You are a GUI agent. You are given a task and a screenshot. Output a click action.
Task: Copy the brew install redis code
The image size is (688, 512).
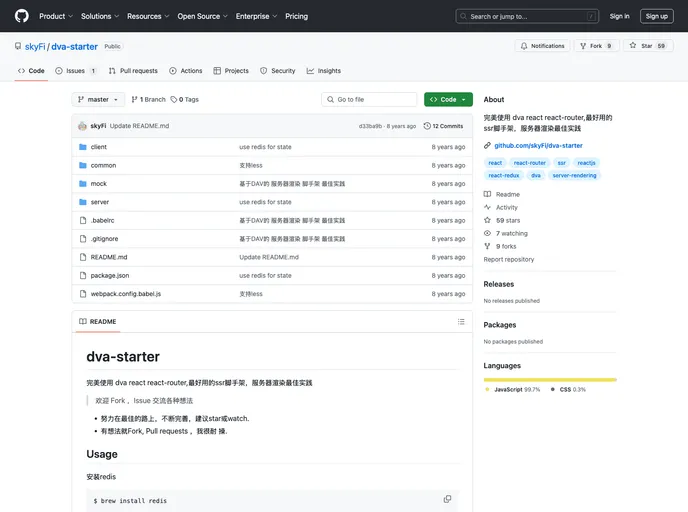(447, 499)
